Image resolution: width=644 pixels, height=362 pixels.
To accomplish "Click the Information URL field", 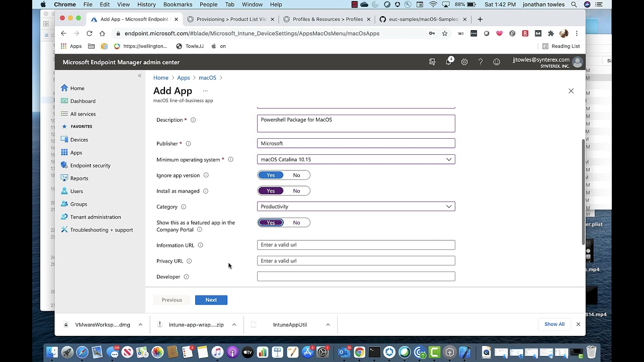I will [x=356, y=245].
